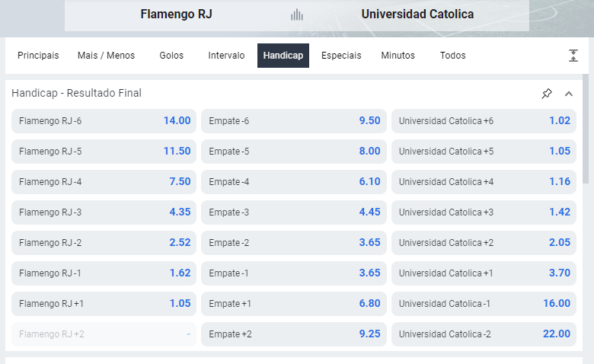The width and height of the screenshot is (594, 364).
Task: Open the Mais / Menos tab
Action: click(x=106, y=56)
